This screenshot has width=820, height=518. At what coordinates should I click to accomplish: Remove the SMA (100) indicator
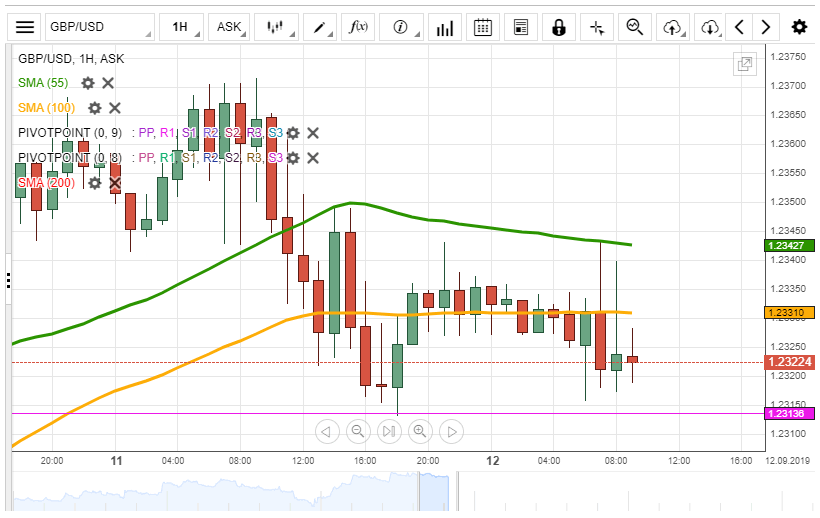click(x=115, y=108)
